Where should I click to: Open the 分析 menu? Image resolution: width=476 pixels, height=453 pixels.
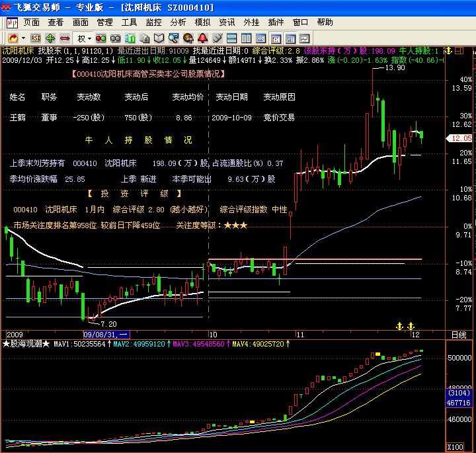[x=178, y=22]
